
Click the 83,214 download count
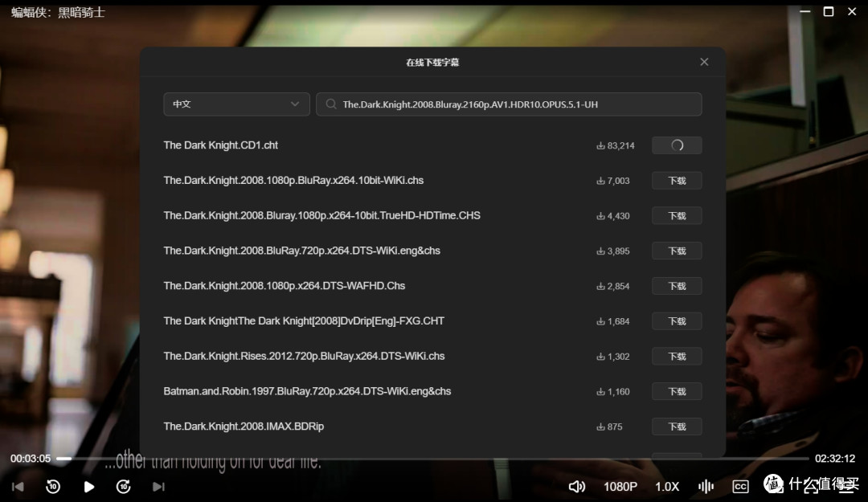click(615, 145)
